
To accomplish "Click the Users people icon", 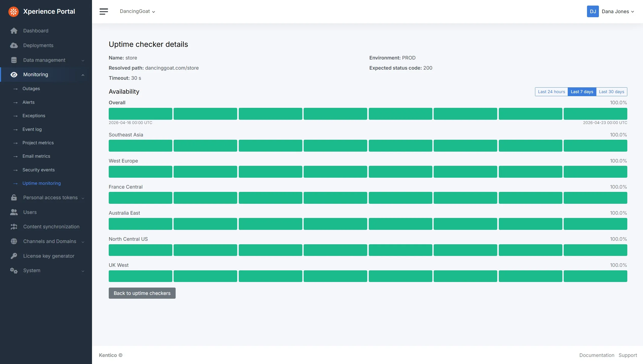I will (x=14, y=212).
